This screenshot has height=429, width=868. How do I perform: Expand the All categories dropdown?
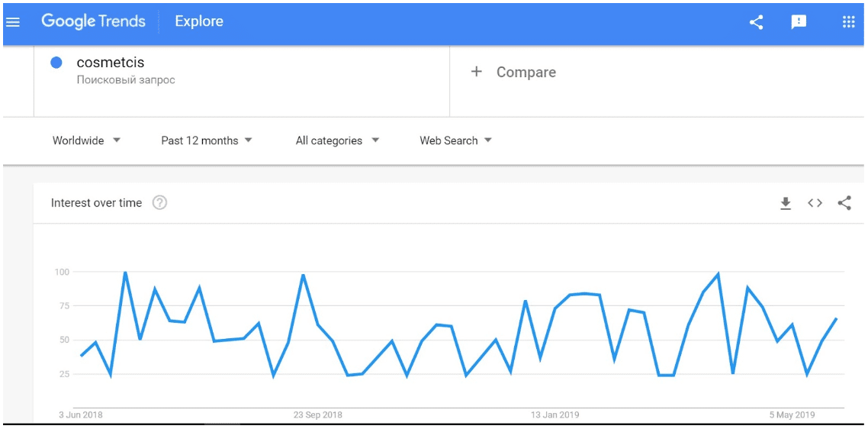click(x=338, y=140)
